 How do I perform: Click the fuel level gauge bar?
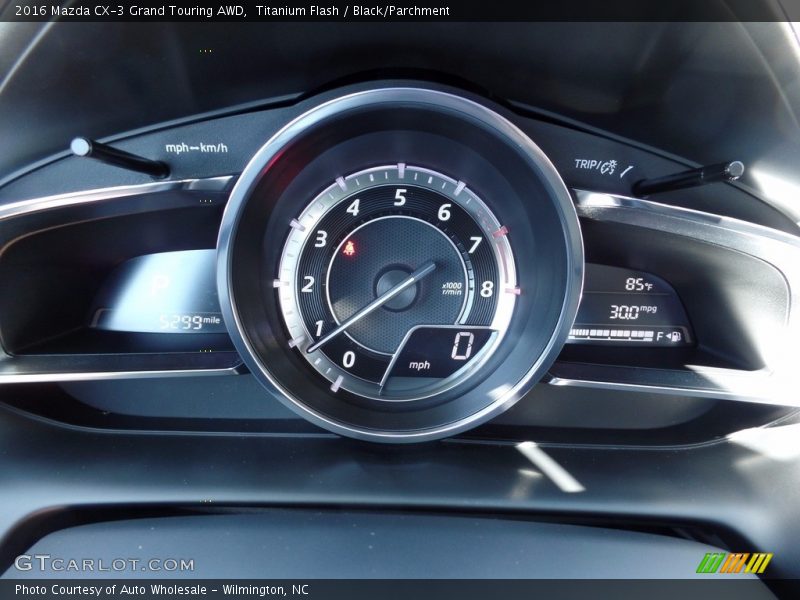click(x=610, y=335)
